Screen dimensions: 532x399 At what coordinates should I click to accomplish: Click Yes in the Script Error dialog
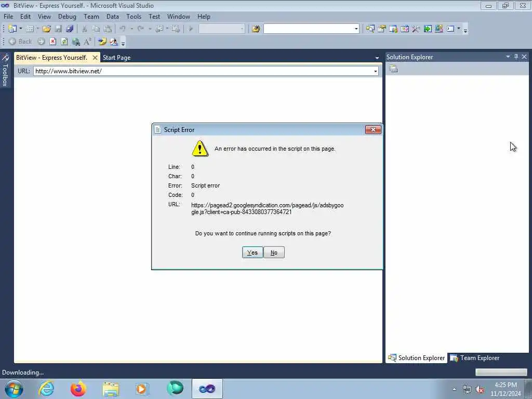252,252
